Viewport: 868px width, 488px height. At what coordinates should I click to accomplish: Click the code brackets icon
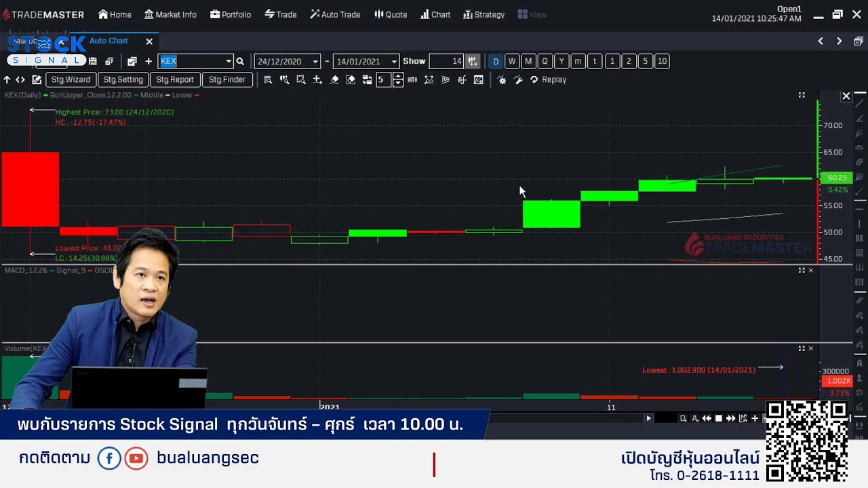[20, 79]
